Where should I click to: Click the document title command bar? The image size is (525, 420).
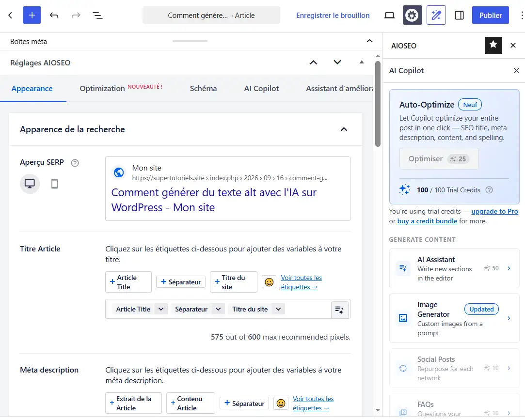coord(211,15)
